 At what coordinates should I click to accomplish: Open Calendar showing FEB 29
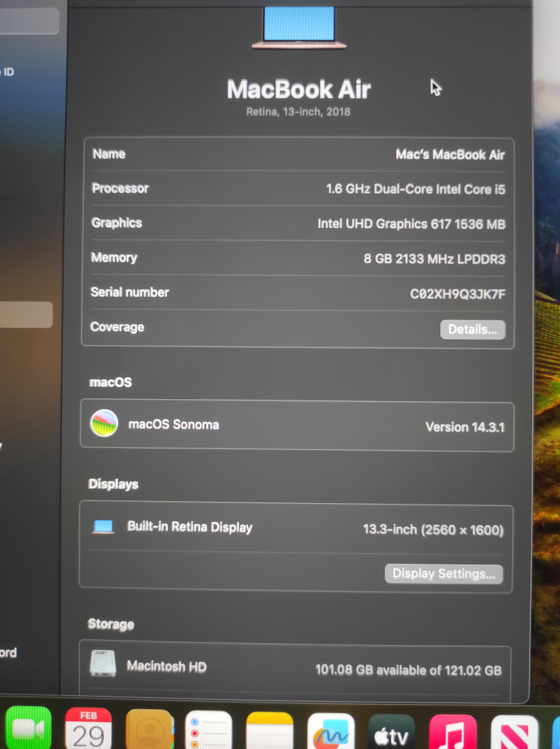(88, 728)
